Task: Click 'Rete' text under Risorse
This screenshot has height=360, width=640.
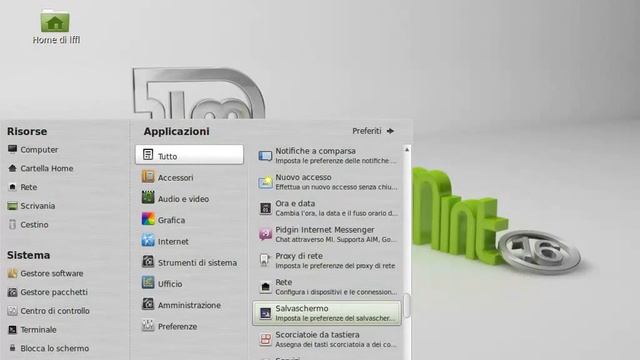Action: pos(29,187)
